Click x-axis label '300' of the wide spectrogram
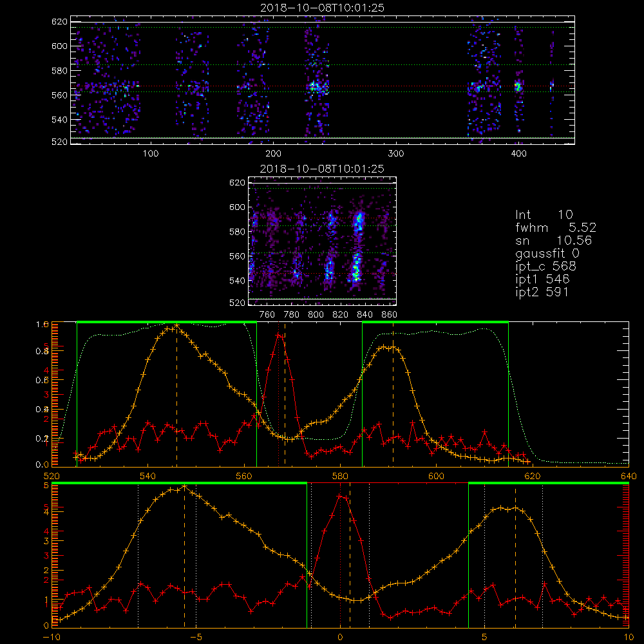Viewport: 644px width, 644px height. [396, 154]
